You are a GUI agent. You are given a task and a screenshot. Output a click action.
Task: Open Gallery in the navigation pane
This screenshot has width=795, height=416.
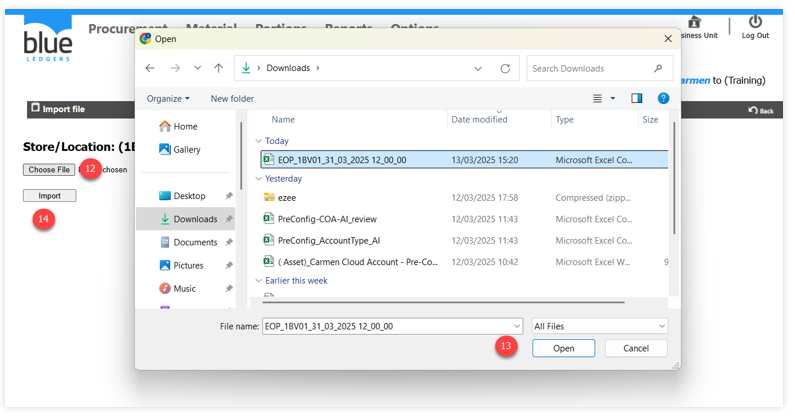[186, 149]
